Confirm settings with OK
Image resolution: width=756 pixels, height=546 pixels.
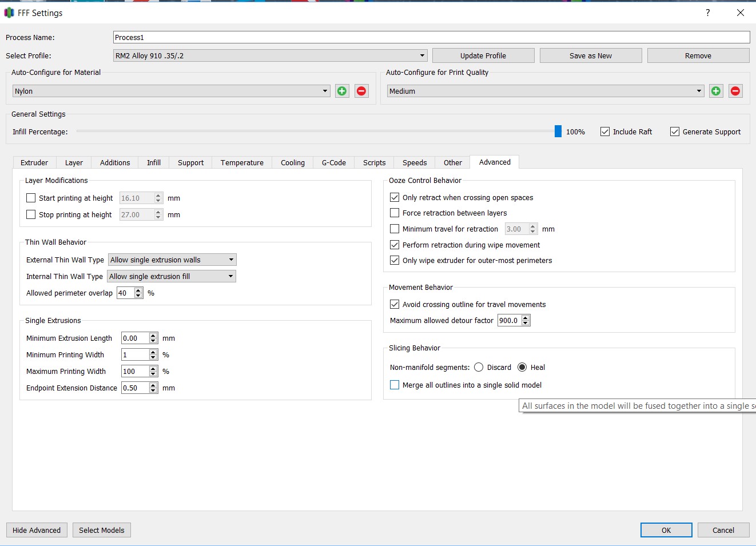pyautogui.click(x=666, y=530)
